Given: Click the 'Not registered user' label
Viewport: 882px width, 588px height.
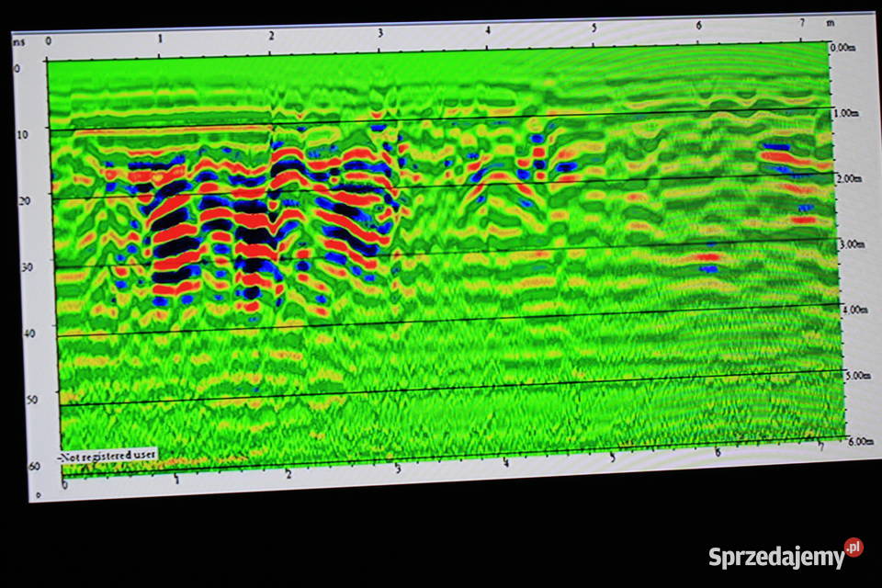Looking at the screenshot, I should (x=107, y=454).
